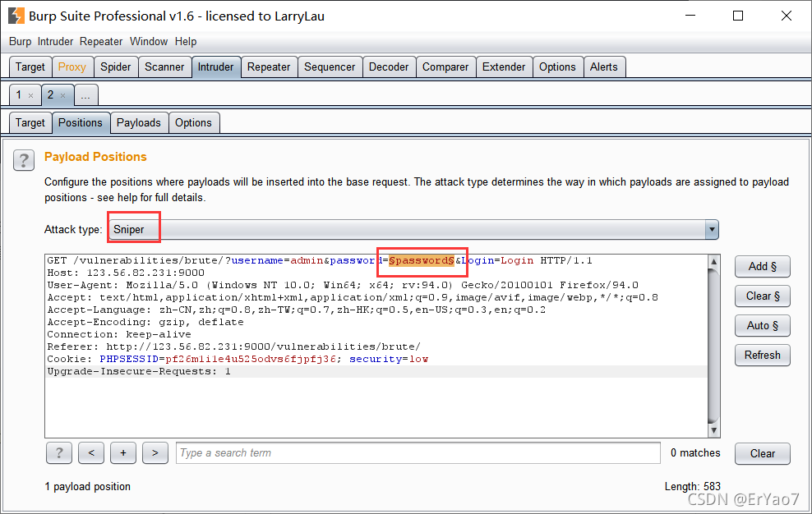
Task: Open the Payloads sub-tab
Action: click(138, 122)
